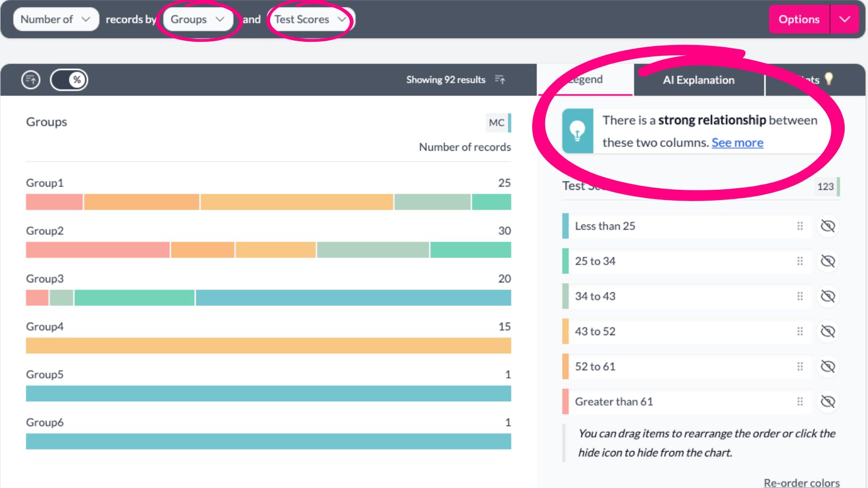Click drag handle for Greater than 61
Image resolution: width=868 pixels, height=488 pixels.
800,402
